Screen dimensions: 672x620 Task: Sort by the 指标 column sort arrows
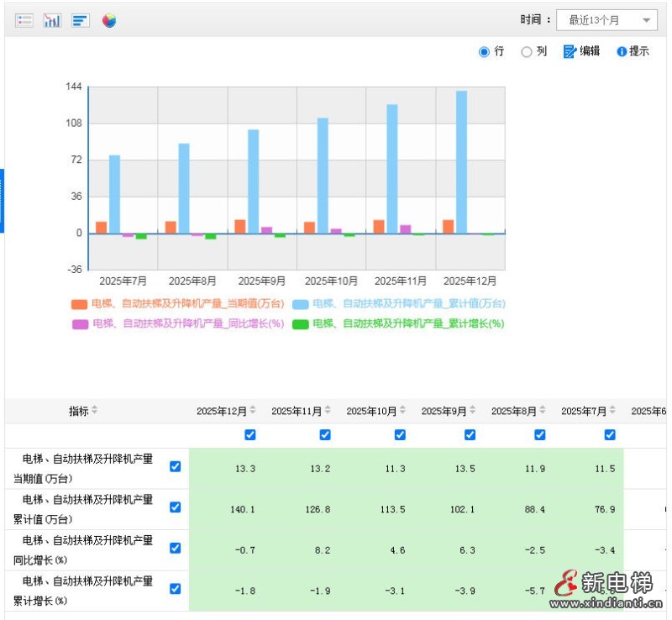pos(95,411)
